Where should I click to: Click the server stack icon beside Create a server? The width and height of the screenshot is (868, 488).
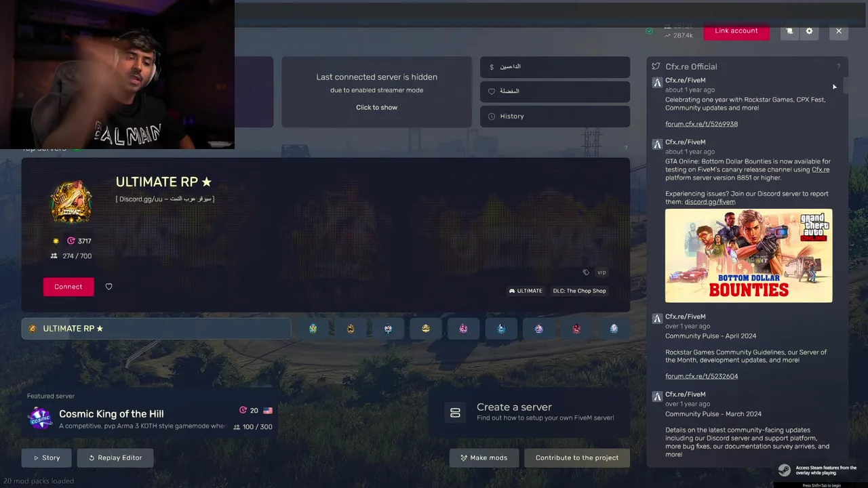coord(455,412)
